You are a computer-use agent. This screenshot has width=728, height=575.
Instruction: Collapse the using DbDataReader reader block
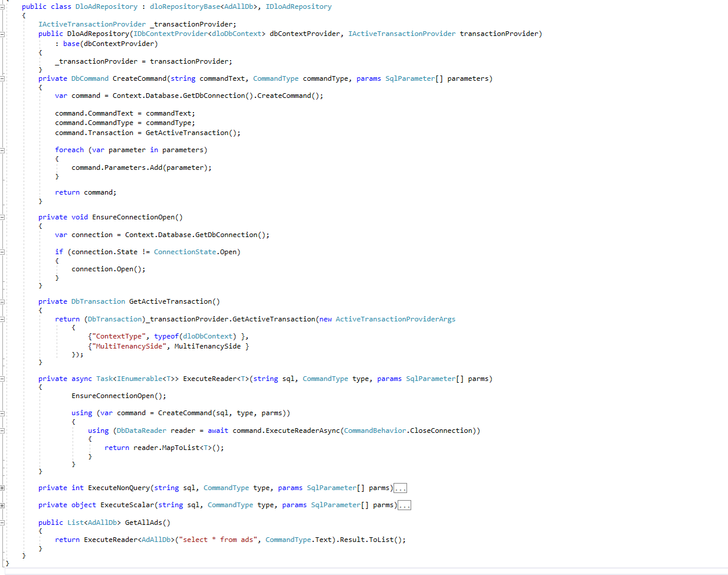(x=2, y=431)
